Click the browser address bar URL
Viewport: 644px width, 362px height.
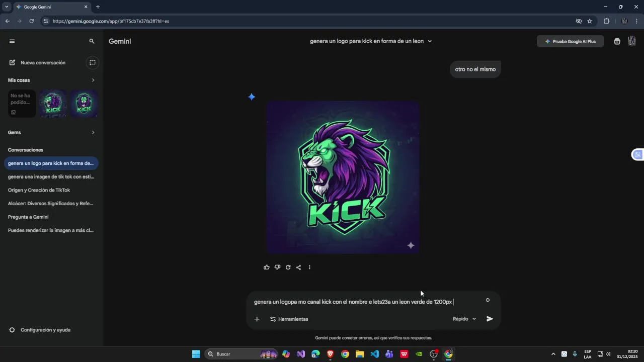pos(111,21)
